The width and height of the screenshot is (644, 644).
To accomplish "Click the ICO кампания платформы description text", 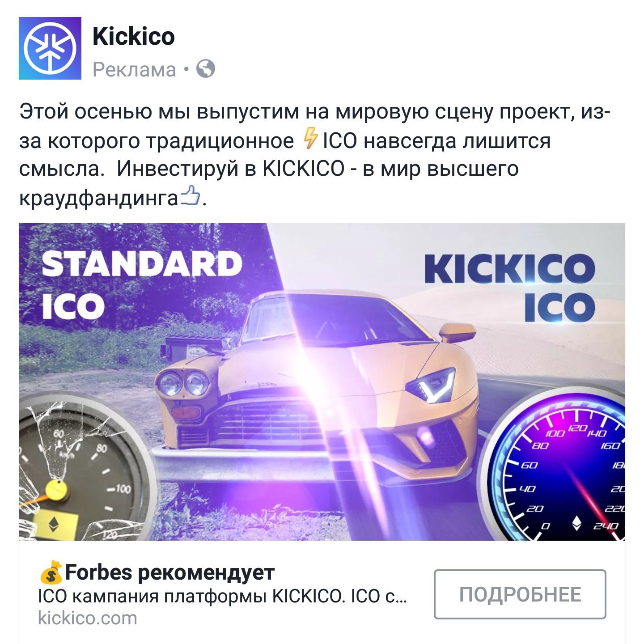I will [222, 596].
